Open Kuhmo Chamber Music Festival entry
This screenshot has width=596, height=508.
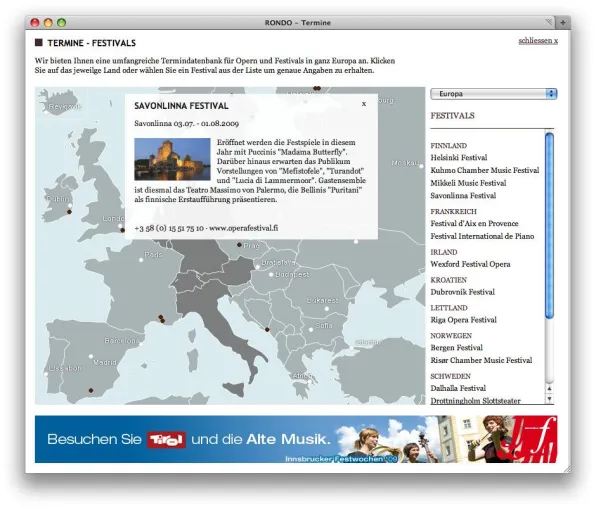pos(485,170)
